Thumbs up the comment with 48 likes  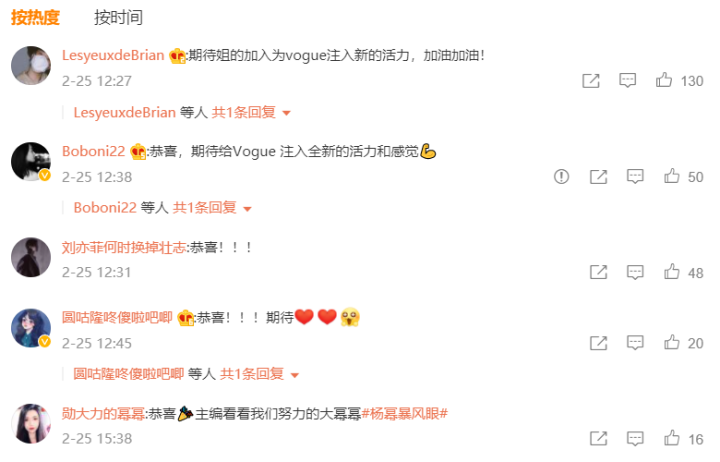point(672,272)
